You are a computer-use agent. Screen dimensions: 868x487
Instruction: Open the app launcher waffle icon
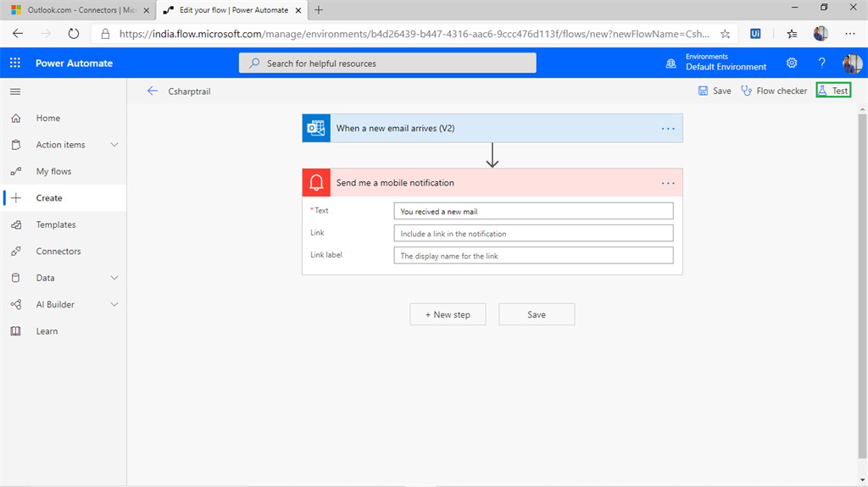coord(15,63)
